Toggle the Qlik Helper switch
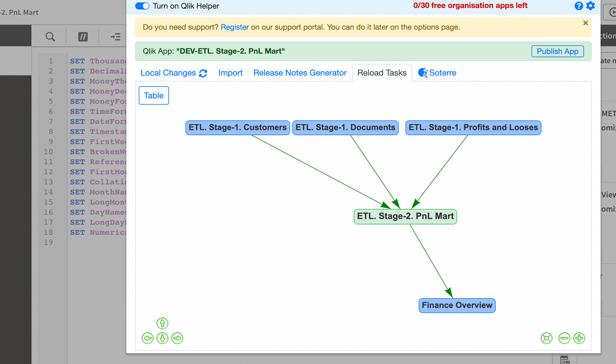Viewport: 616px width, 364px height. 142,6
